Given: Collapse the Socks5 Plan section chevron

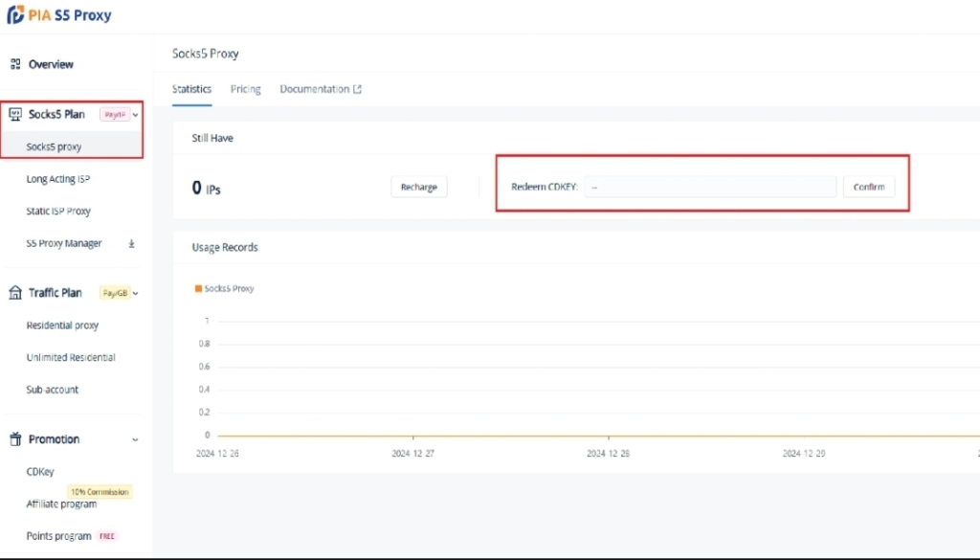Looking at the screenshot, I should pyautogui.click(x=135, y=114).
